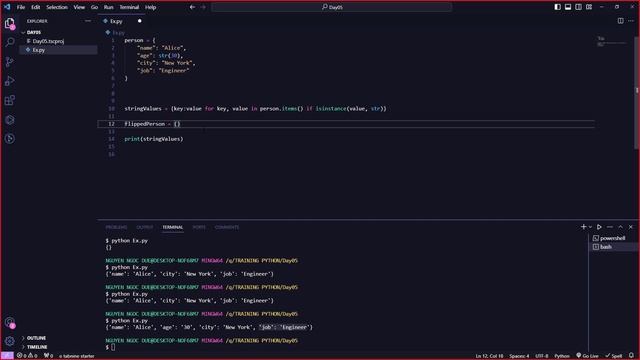
Task: Toggle the Secondary Side Bar visibility
Action: pos(578,7)
